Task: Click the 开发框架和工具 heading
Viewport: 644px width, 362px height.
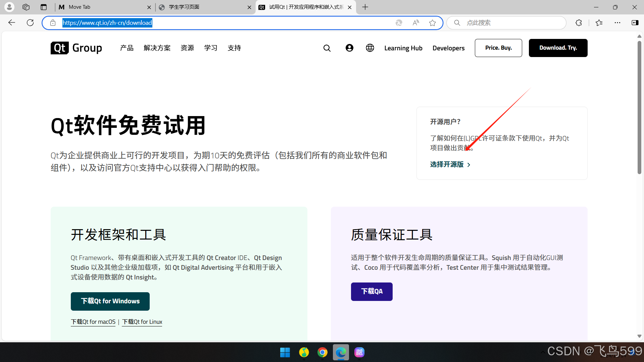Action: 118,235
